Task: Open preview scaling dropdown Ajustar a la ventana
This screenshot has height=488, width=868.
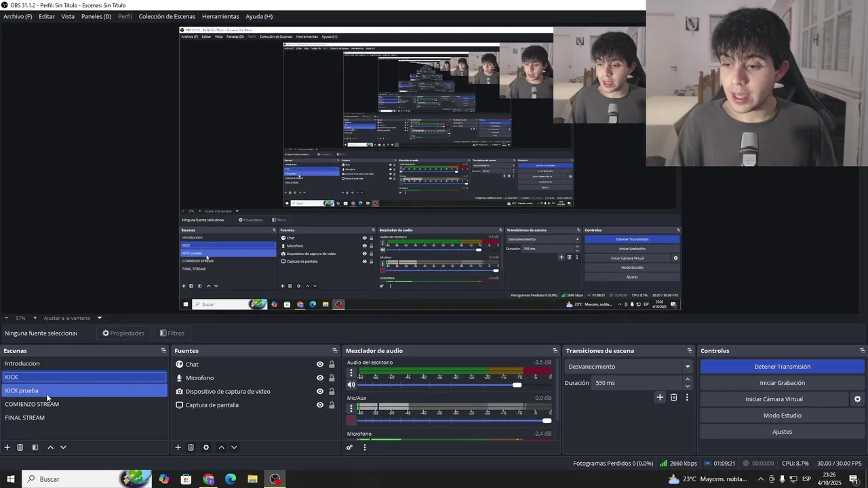Action: coord(73,318)
